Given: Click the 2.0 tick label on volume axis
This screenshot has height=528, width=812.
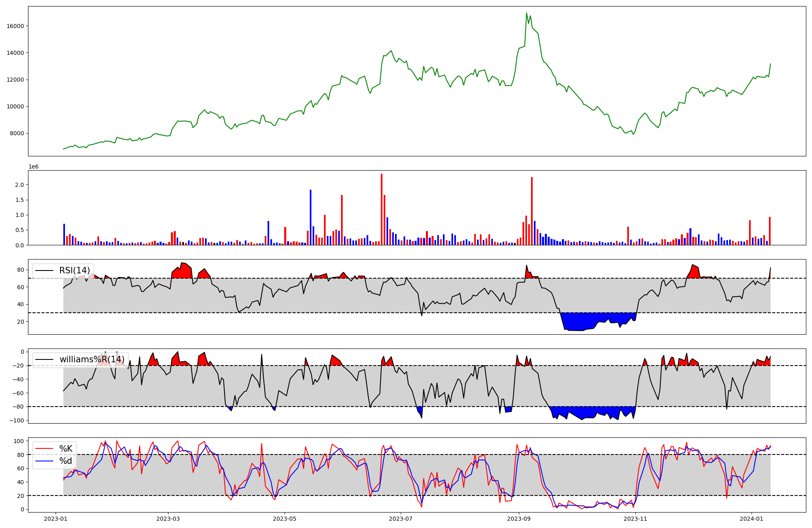Looking at the screenshot, I should tap(19, 185).
